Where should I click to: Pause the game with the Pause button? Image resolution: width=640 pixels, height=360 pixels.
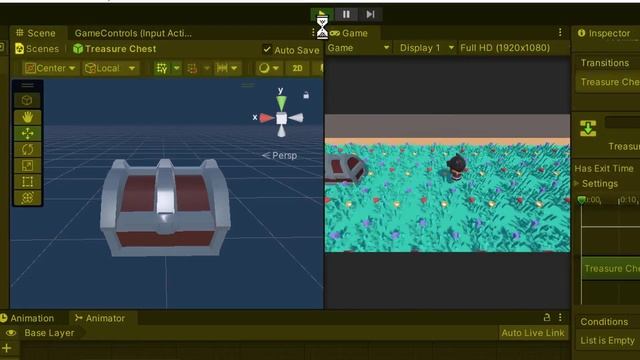click(346, 14)
